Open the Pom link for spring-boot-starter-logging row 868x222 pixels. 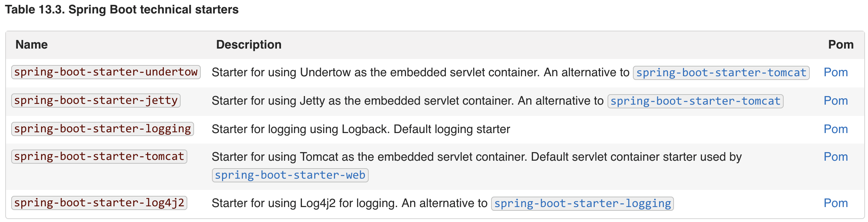(836, 129)
